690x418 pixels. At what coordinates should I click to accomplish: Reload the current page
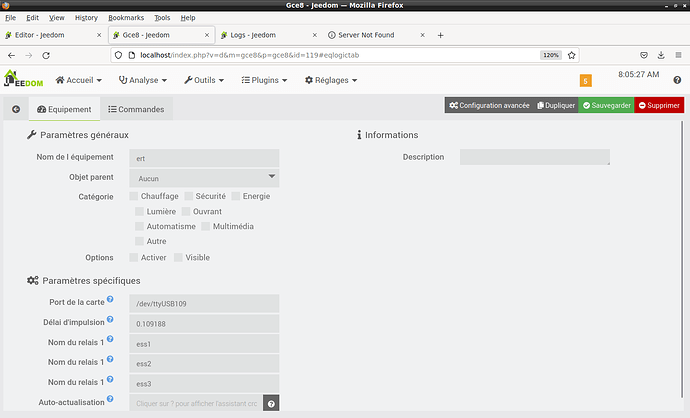pyautogui.click(x=46, y=55)
